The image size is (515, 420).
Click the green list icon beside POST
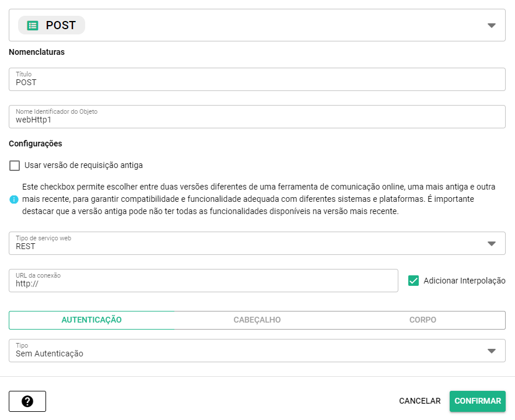(33, 25)
